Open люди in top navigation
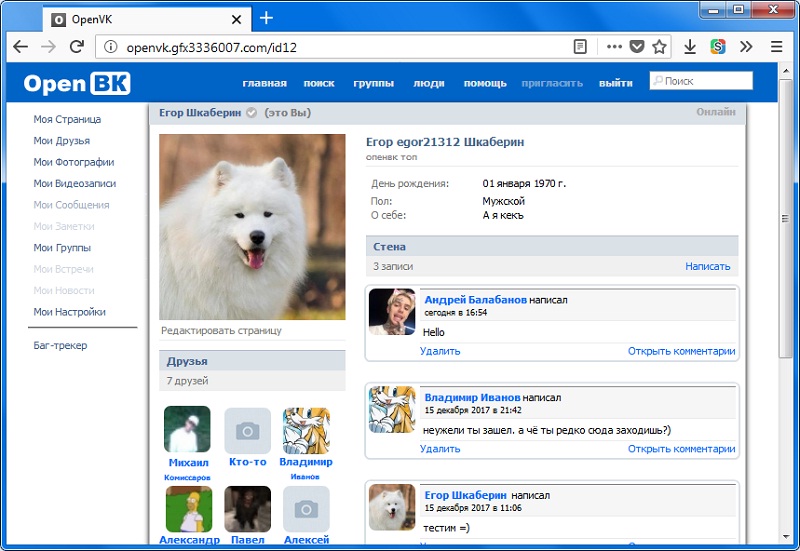 (x=429, y=83)
